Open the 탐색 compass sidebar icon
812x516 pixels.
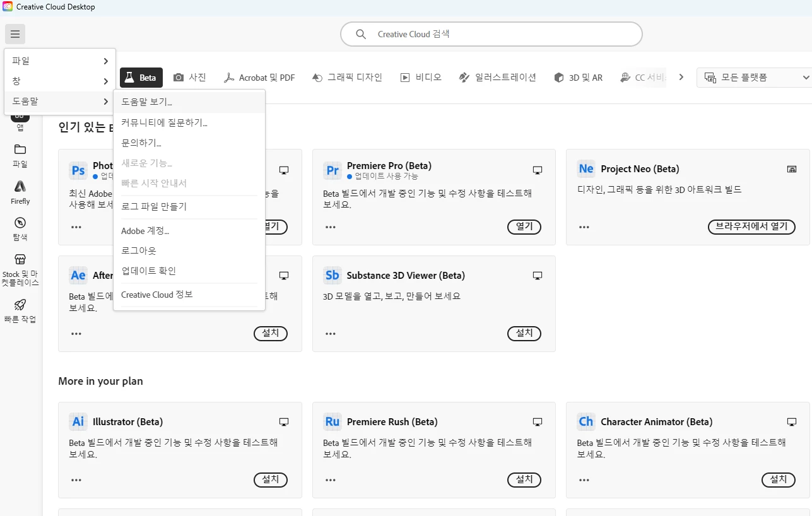pyautogui.click(x=20, y=223)
